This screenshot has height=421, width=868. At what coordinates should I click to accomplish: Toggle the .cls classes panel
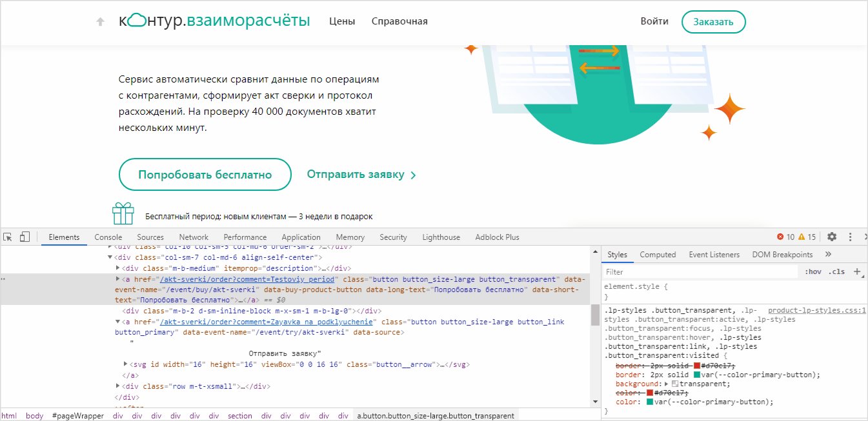pos(837,271)
